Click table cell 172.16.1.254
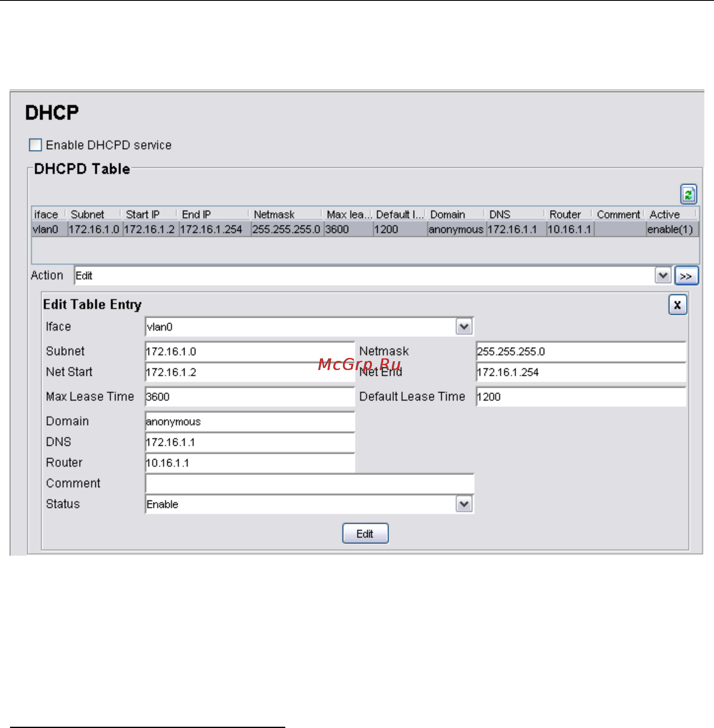Viewport: 714px width, 728px height. [215, 230]
